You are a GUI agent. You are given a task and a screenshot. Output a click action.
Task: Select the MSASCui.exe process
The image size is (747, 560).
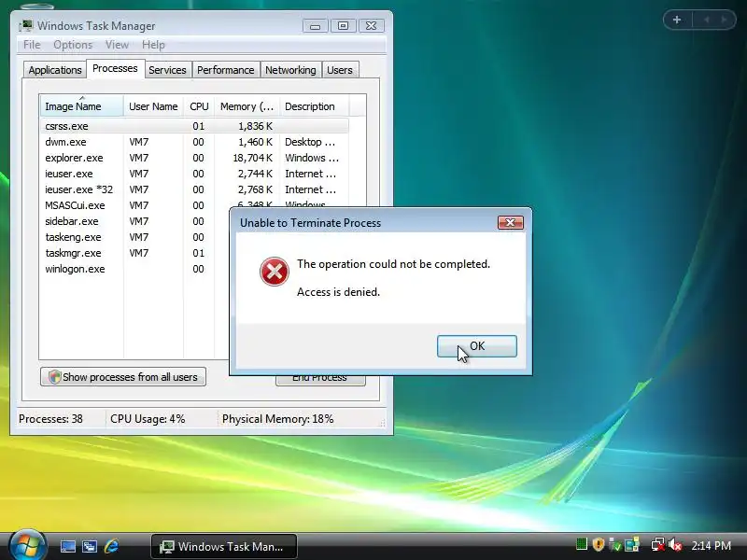pos(75,205)
